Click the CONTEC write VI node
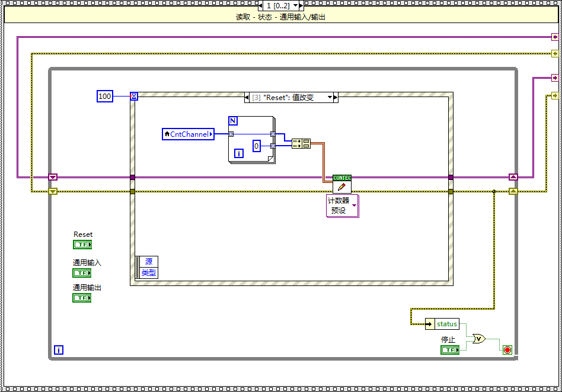The height and width of the screenshot is (392, 562). tap(341, 184)
